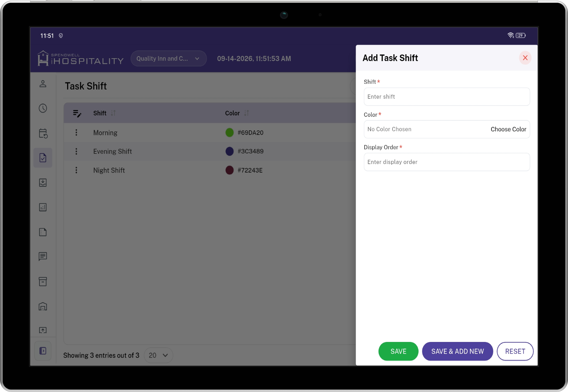Open the chat messages sidebar icon
The width and height of the screenshot is (568, 392).
point(43,256)
